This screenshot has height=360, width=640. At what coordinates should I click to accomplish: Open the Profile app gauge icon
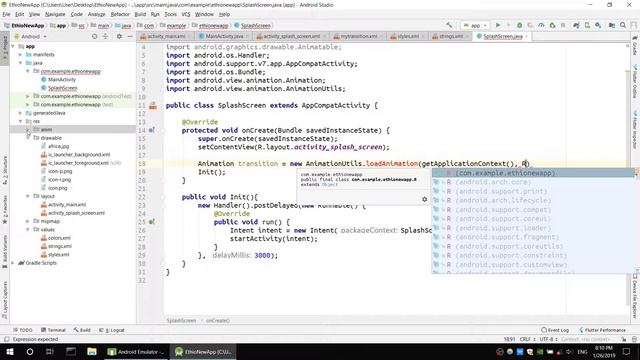click(x=541, y=25)
